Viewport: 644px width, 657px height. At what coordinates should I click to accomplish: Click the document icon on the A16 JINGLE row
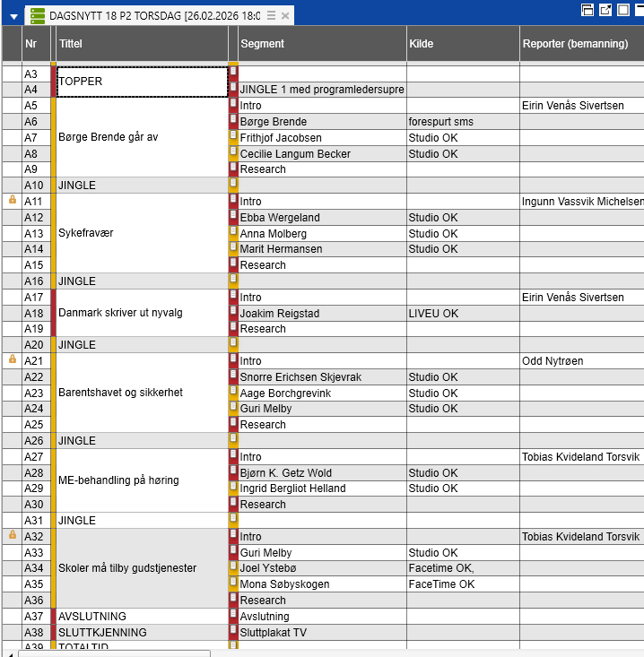(x=233, y=281)
